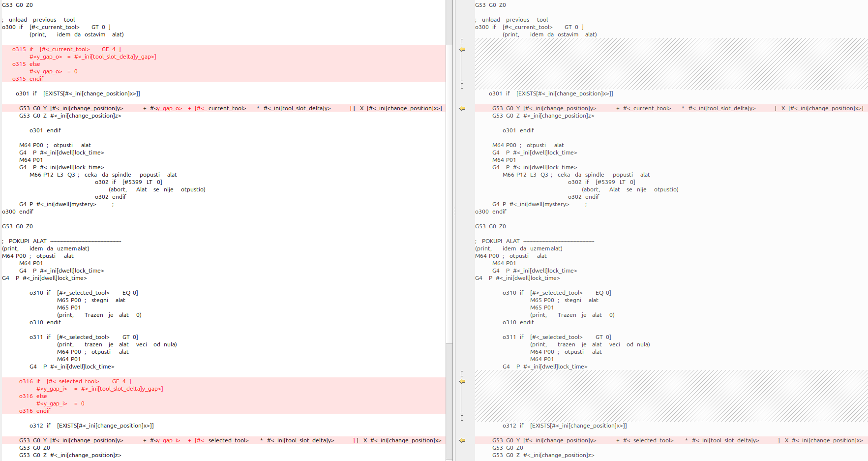The height and width of the screenshot is (461, 868).
Task: Click bracket marker below the o315 chunk line
Action: point(462,86)
